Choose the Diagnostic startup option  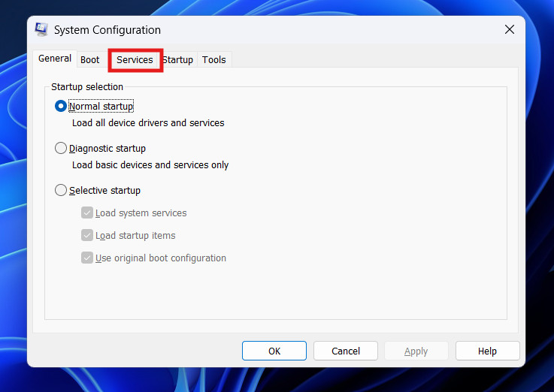coord(61,149)
